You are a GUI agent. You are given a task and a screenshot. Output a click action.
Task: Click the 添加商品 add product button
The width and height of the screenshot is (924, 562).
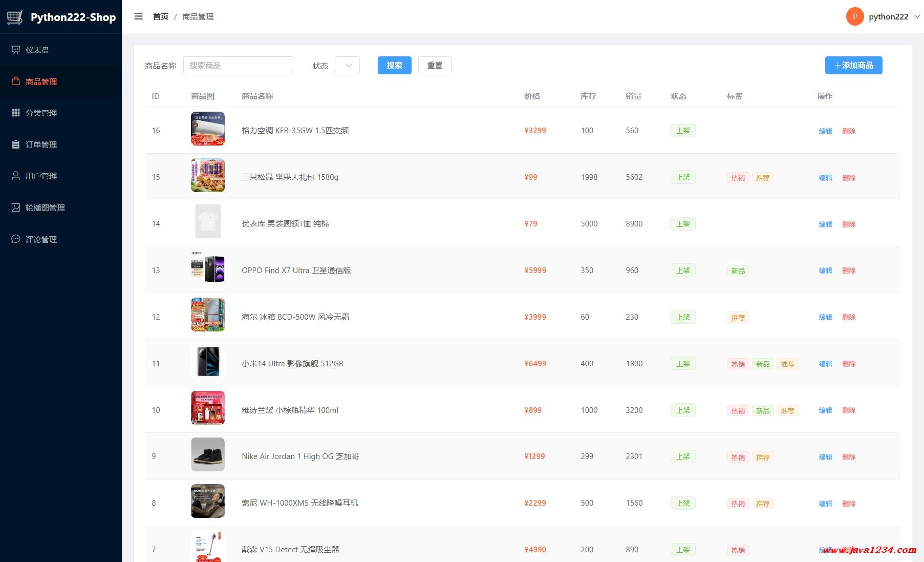[x=853, y=66]
